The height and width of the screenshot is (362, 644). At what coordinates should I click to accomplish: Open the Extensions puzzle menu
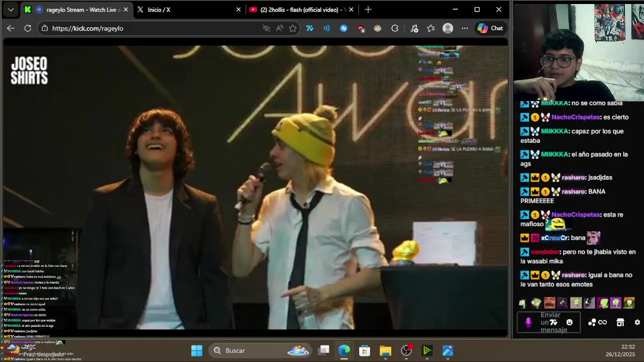click(394, 28)
